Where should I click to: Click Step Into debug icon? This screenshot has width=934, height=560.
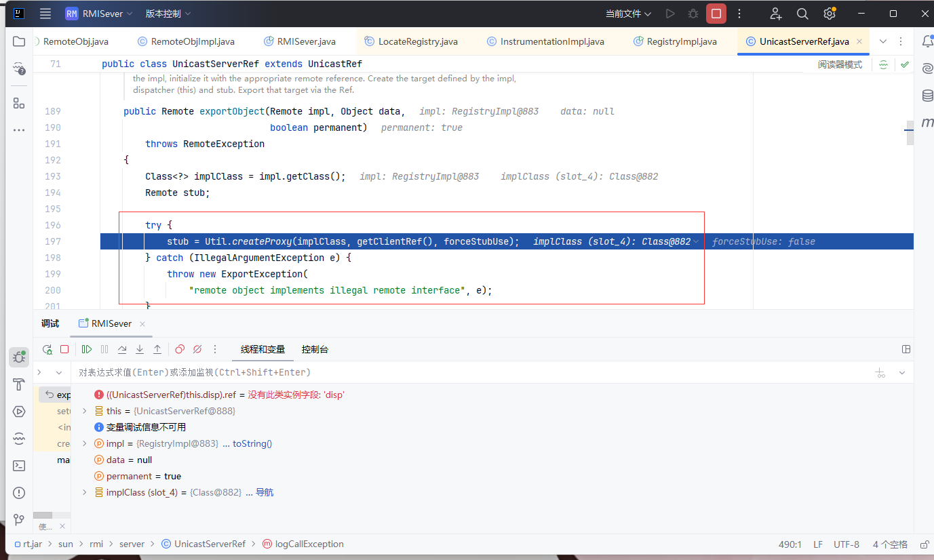click(140, 349)
